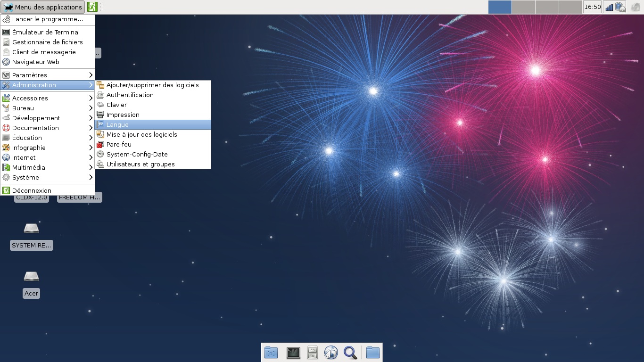
Task: Expand the Système submenu
Action: click(48, 177)
